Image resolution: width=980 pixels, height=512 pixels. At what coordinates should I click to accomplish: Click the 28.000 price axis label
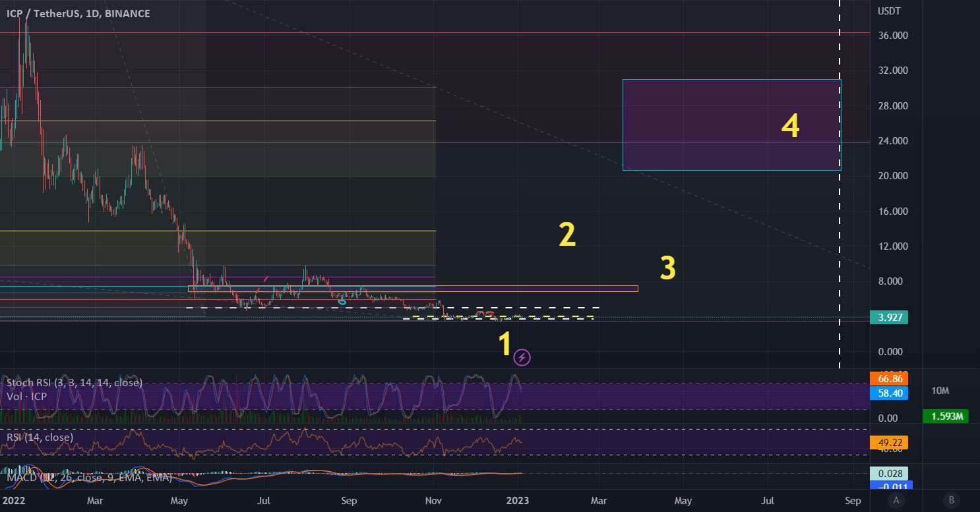point(892,106)
